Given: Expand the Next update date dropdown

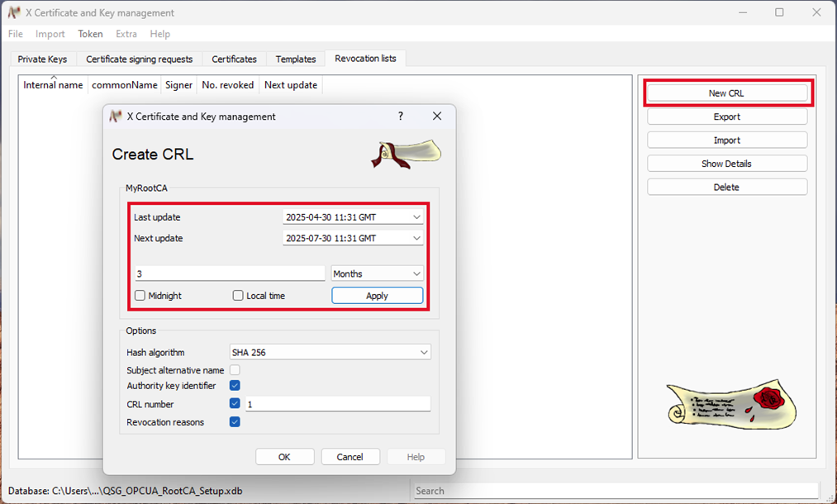Looking at the screenshot, I should click(416, 239).
